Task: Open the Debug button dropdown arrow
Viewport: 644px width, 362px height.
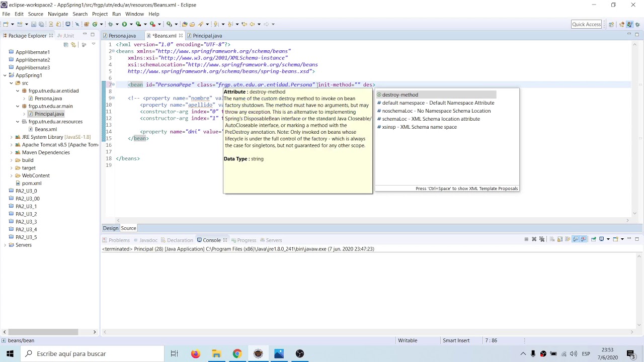Action: click(117, 24)
